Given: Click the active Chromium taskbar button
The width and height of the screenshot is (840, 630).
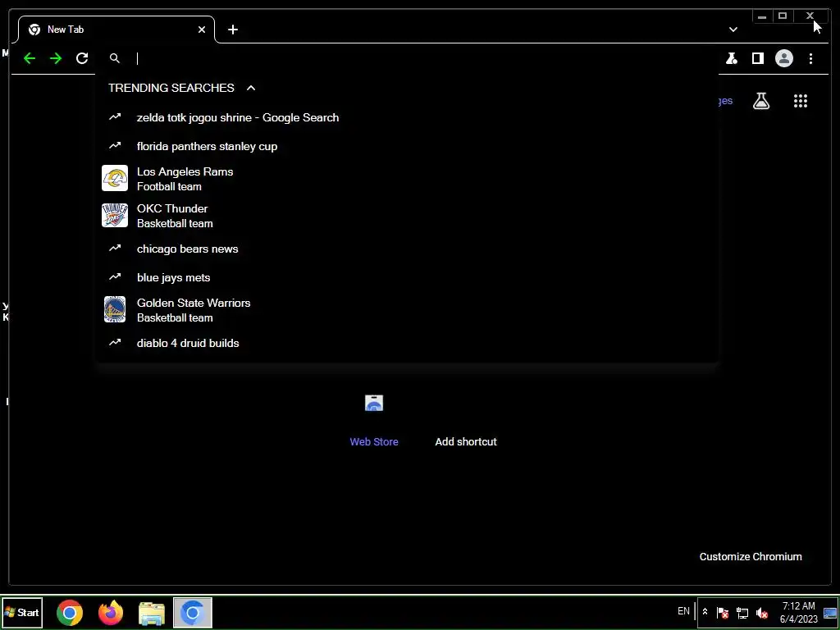Looking at the screenshot, I should pos(193,613).
